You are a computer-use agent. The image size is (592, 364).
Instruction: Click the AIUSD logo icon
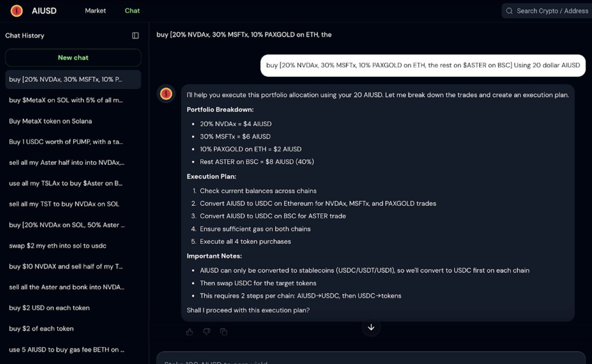[x=17, y=11]
